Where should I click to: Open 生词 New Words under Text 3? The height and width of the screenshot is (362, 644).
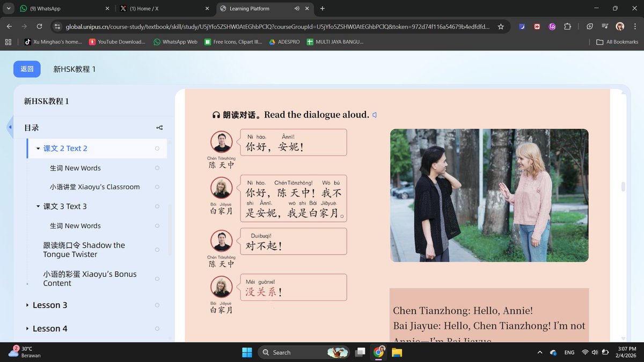pyautogui.click(x=75, y=226)
